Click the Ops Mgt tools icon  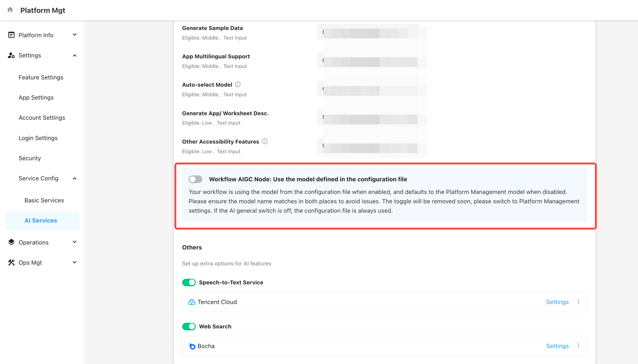(11, 262)
